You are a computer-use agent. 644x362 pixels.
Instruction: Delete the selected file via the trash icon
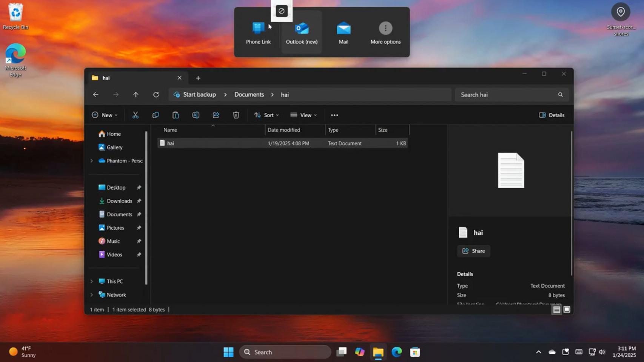236,115
